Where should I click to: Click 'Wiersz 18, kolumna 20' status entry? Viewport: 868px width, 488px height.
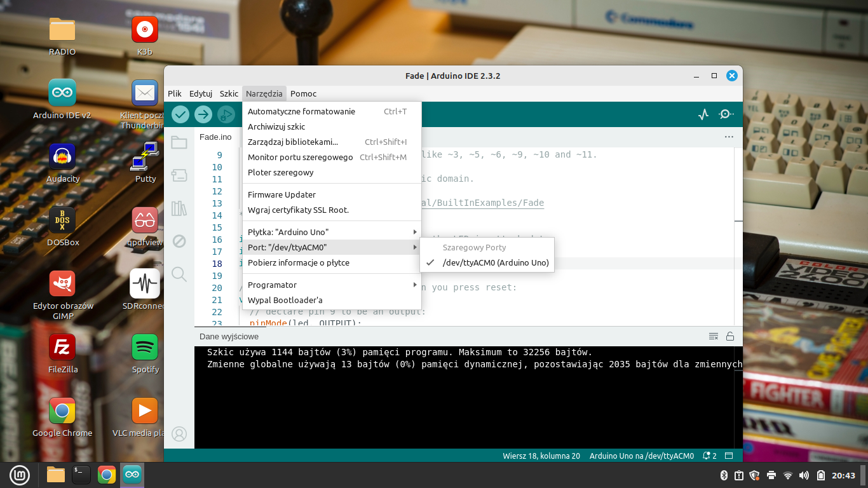click(541, 456)
